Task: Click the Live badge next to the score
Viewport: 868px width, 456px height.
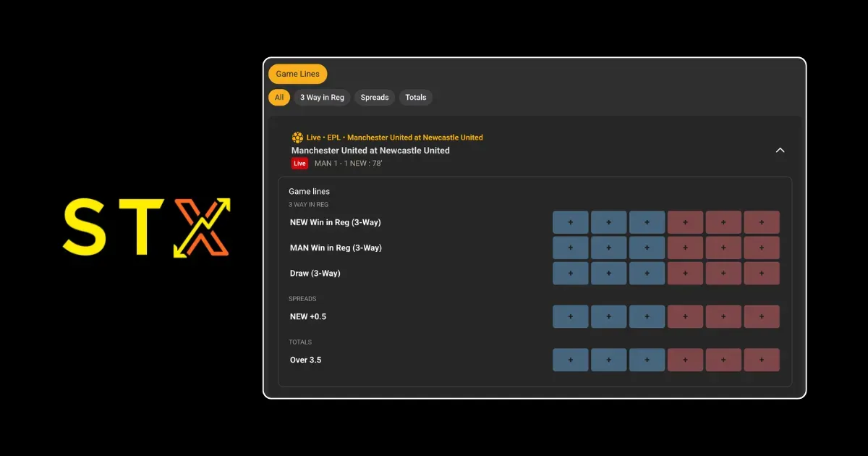Action: tap(299, 163)
